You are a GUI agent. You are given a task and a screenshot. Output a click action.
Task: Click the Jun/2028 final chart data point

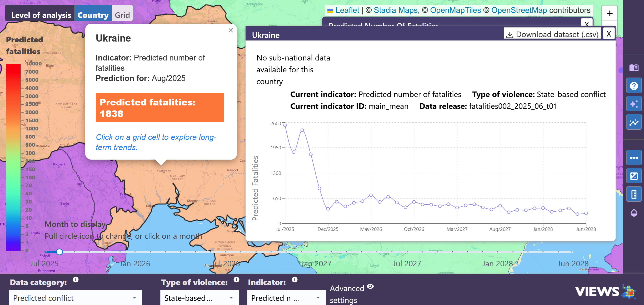click(586, 213)
